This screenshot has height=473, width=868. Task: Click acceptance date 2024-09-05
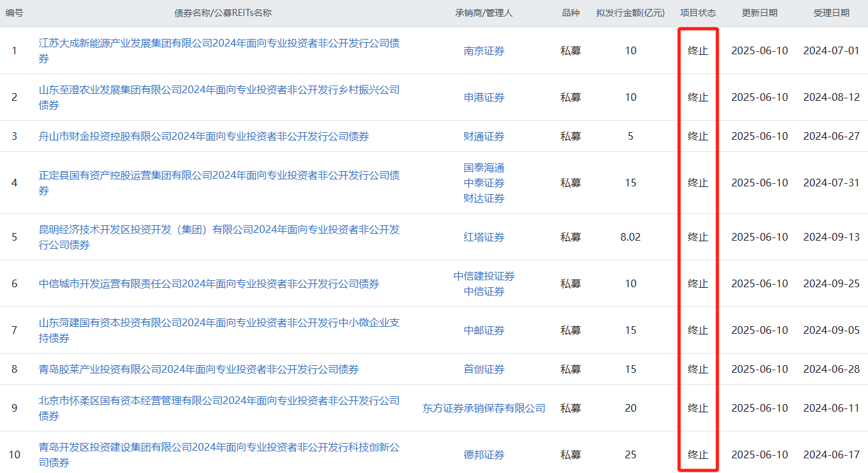832,330
